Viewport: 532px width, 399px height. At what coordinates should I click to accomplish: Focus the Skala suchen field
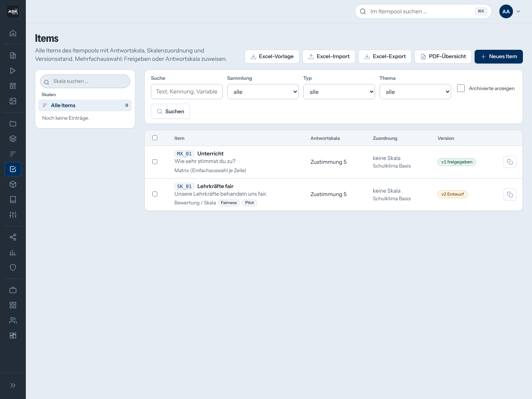click(85, 81)
